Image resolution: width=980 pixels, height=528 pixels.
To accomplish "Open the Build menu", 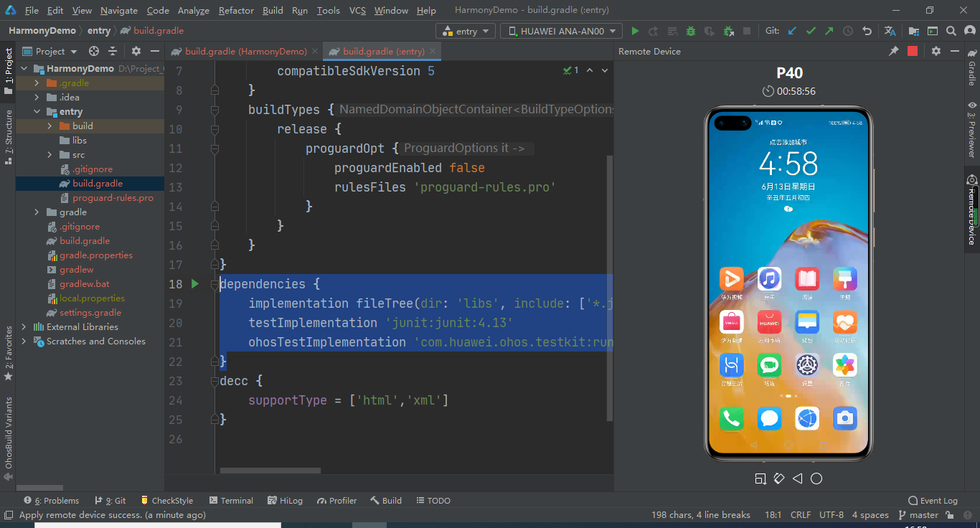I will pos(273,11).
